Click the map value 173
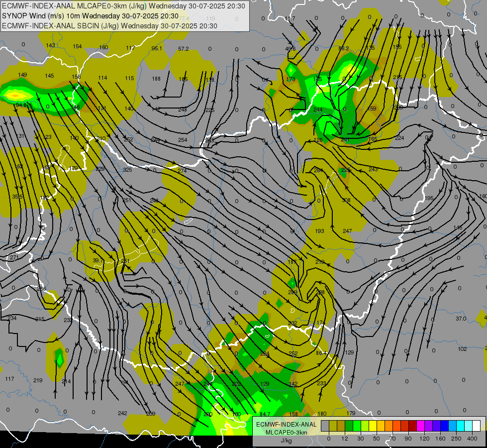This screenshot has width=487, height=448. [291, 79]
